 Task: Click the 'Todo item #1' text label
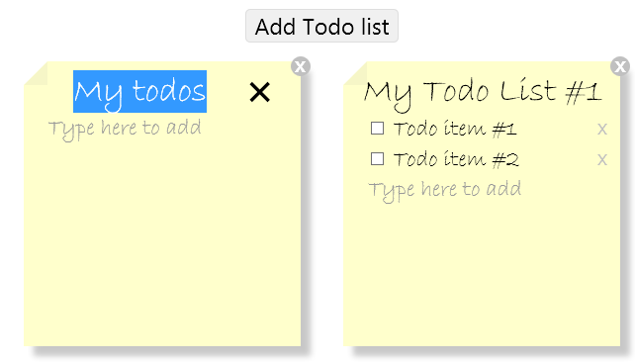tap(455, 130)
